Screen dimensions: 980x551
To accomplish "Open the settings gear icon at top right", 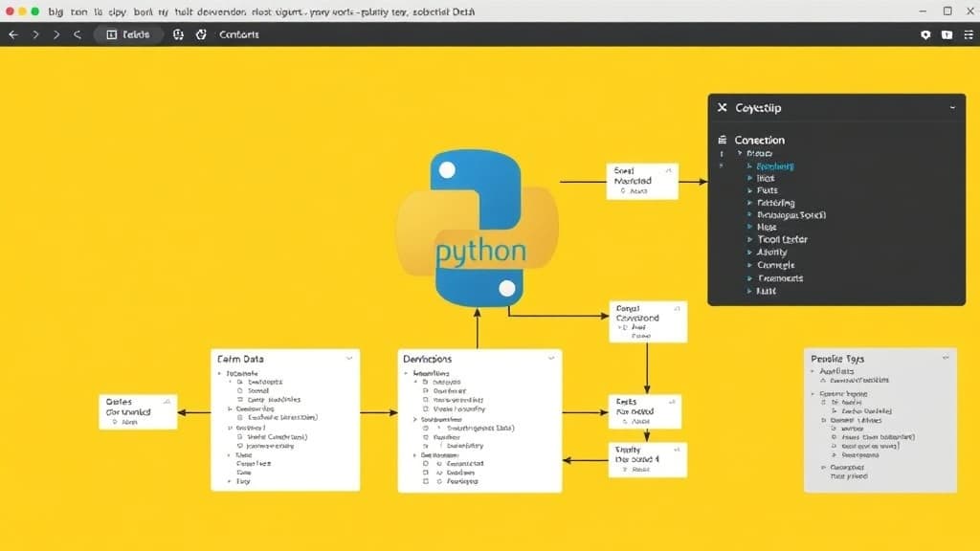I will pyautogui.click(x=924, y=34).
